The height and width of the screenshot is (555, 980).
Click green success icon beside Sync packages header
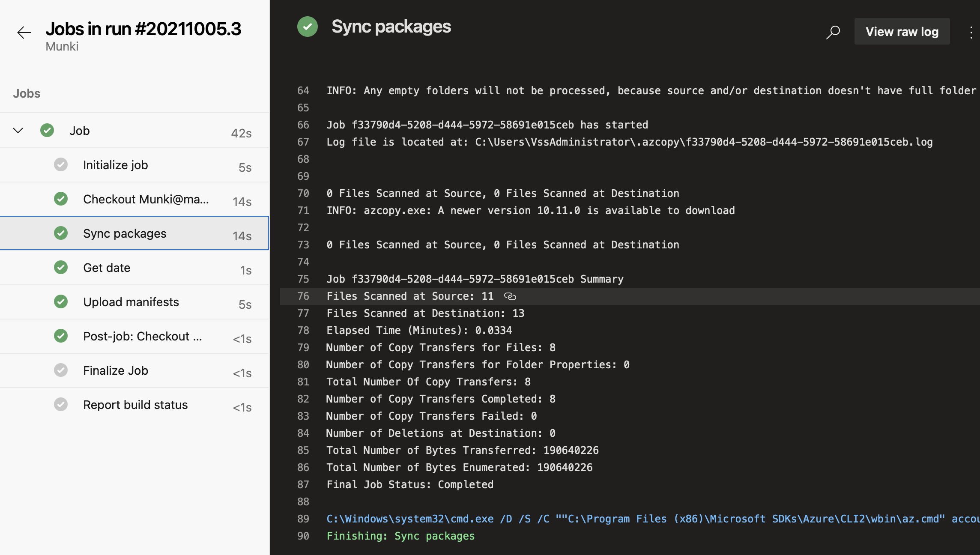[308, 27]
